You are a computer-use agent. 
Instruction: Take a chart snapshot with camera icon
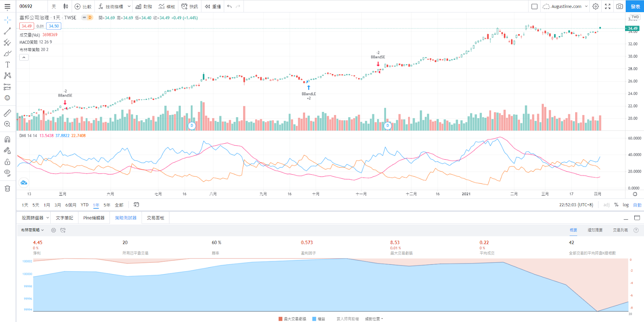(619, 6)
